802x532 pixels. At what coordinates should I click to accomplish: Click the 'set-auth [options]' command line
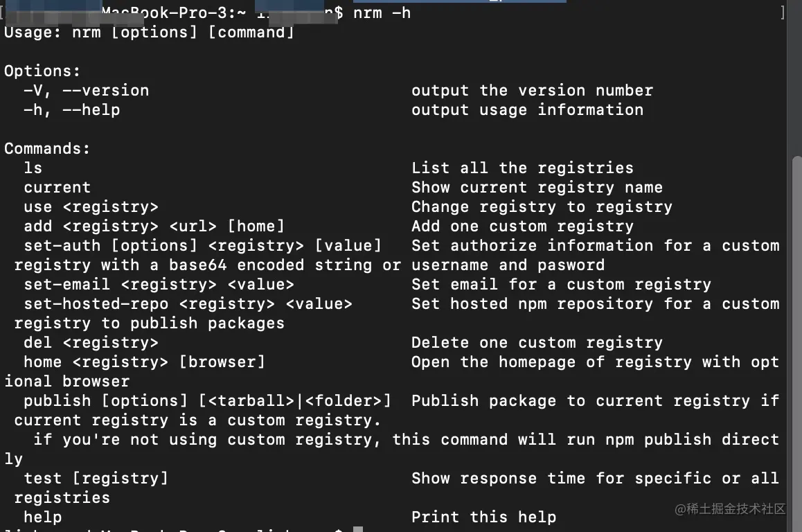point(202,246)
